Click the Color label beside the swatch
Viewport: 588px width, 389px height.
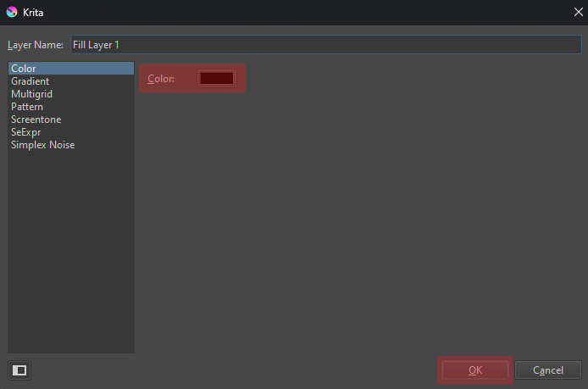pos(160,79)
